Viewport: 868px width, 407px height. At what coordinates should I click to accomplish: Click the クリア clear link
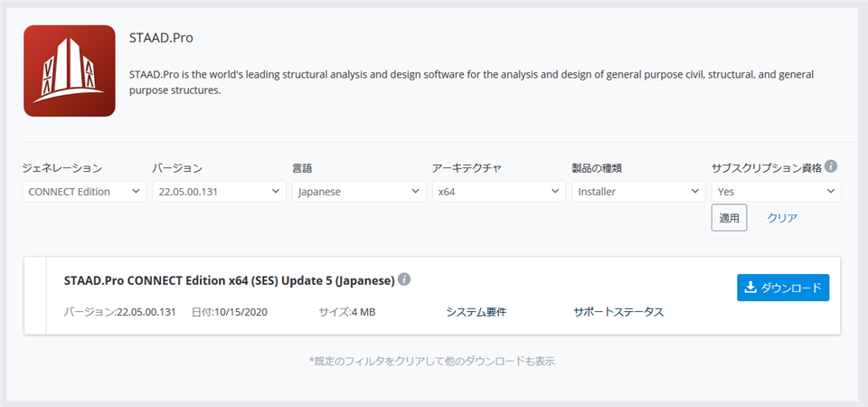click(x=782, y=218)
